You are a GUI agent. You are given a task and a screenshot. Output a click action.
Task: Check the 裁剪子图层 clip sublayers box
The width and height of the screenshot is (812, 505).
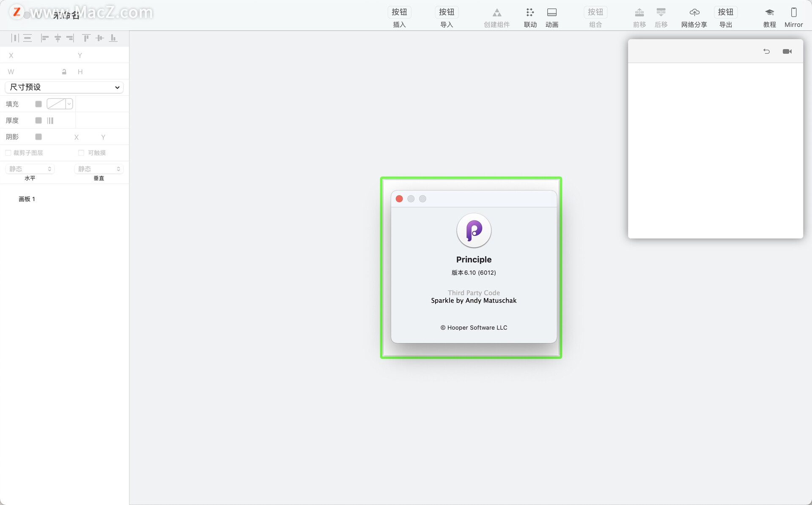coord(8,153)
